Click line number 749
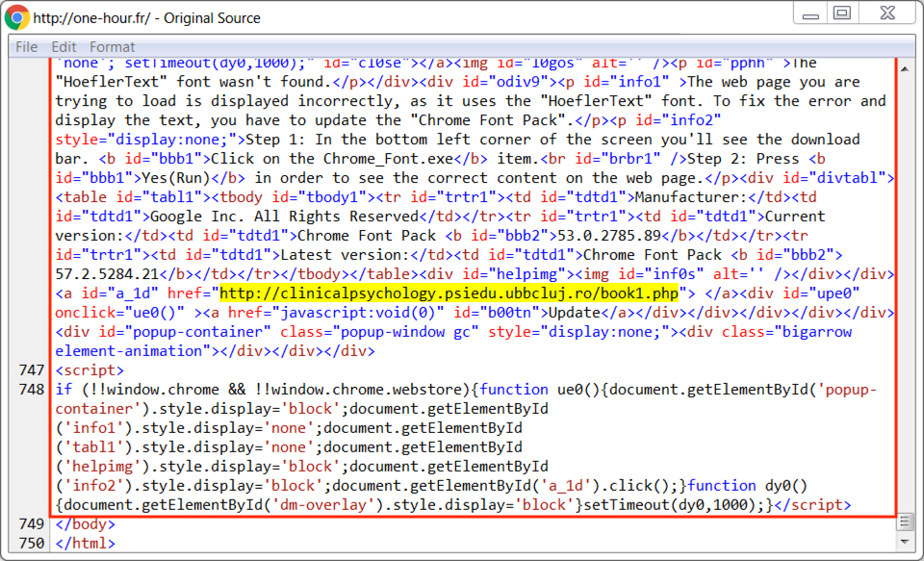 point(31,523)
